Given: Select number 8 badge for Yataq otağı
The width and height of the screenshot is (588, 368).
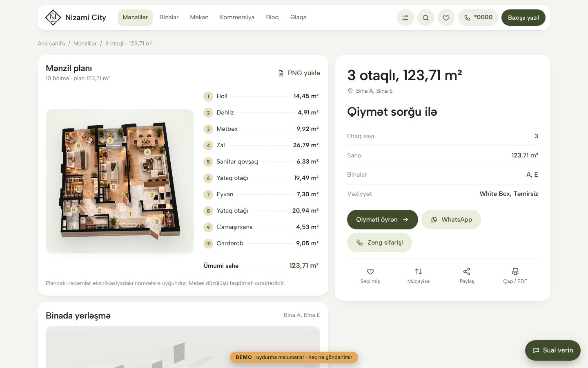Looking at the screenshot, I should click(x=208, y=211).
